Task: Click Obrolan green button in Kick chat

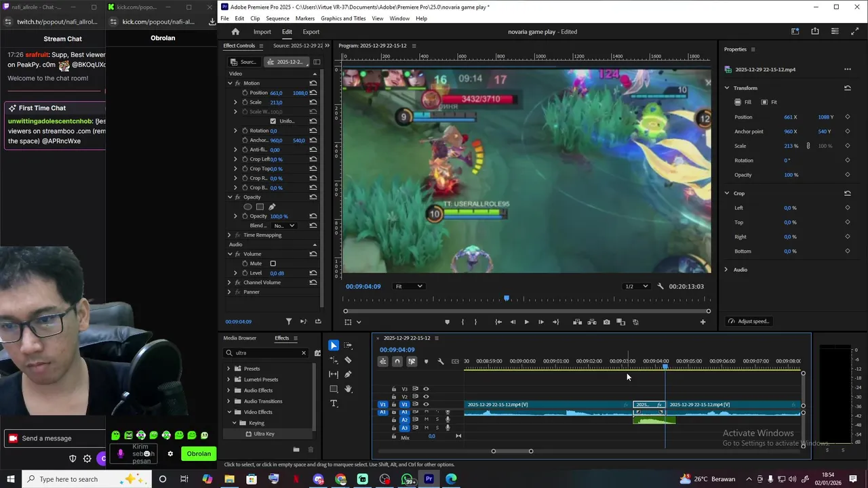Action: 199,454
